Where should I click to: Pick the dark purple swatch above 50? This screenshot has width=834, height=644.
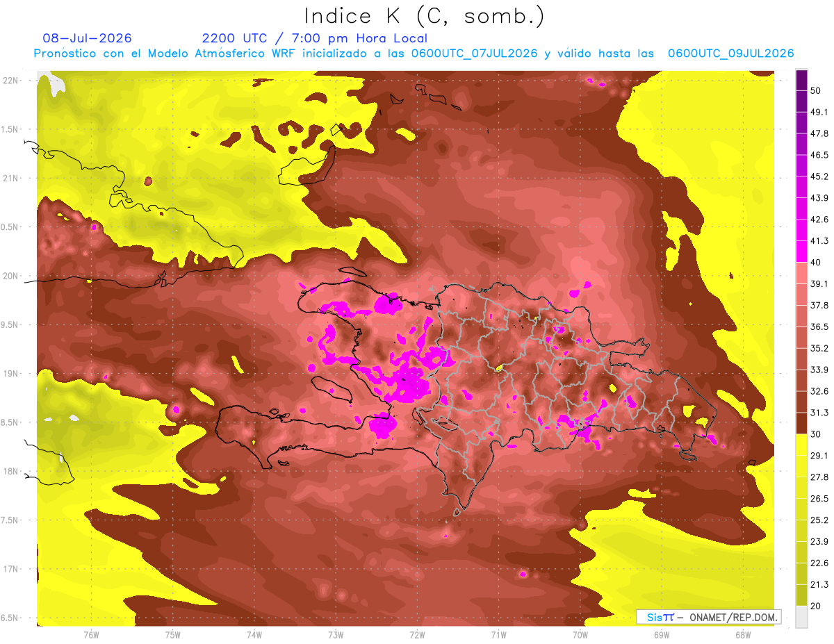pyautogui.click(x=801, y=80)
